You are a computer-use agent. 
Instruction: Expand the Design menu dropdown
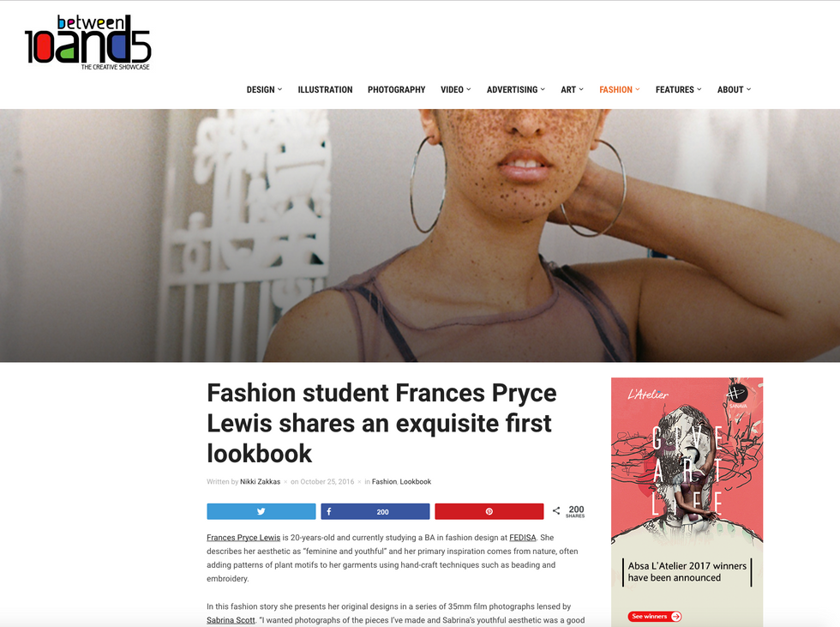tap(264, 89)
